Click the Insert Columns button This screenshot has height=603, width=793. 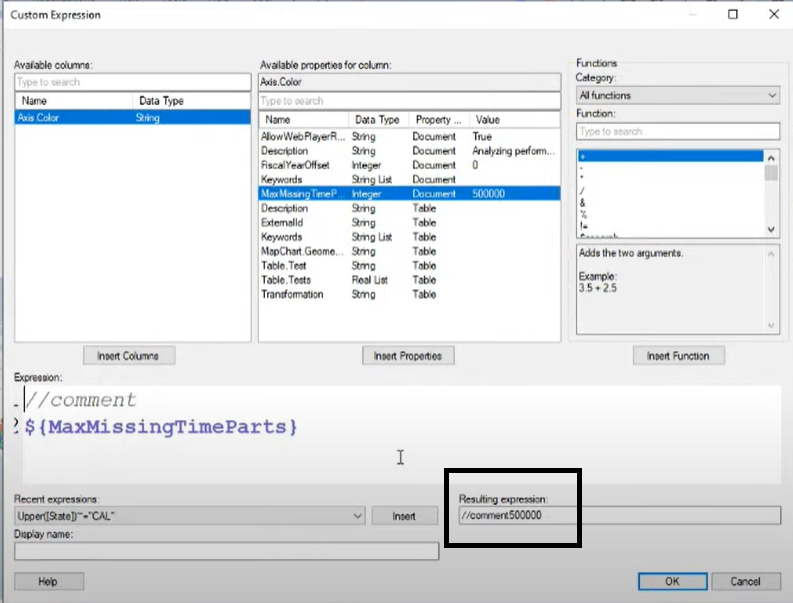coord(135,355)
